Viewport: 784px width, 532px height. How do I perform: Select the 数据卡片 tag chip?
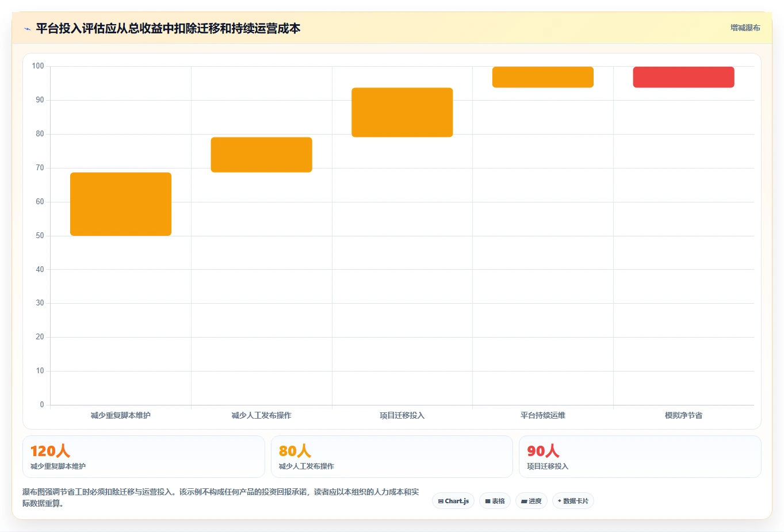pos(573,501)
